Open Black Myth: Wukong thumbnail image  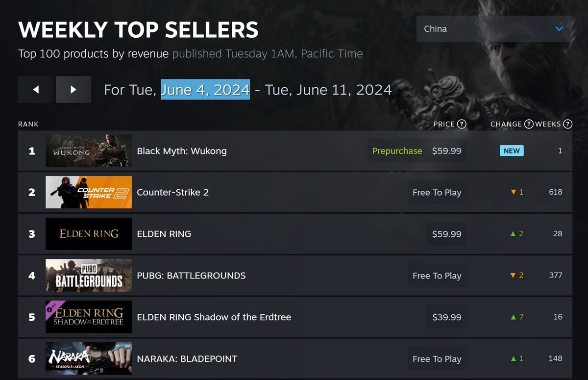(x=89, y=151)
